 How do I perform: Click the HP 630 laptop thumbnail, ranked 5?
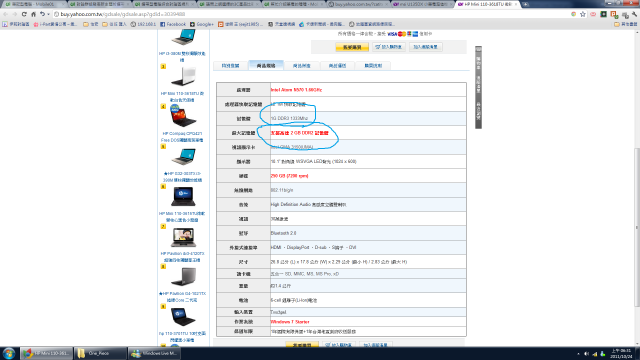[183, 157]
